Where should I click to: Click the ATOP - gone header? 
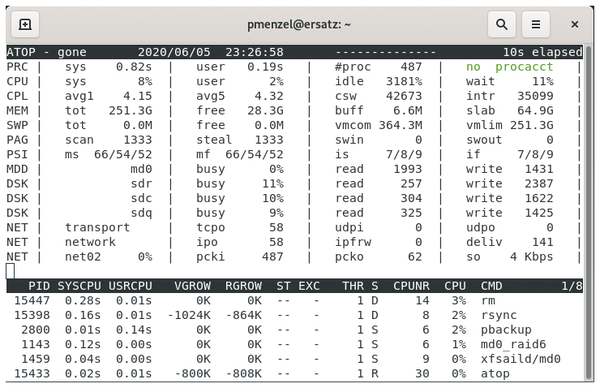click(x=46, y=52)
